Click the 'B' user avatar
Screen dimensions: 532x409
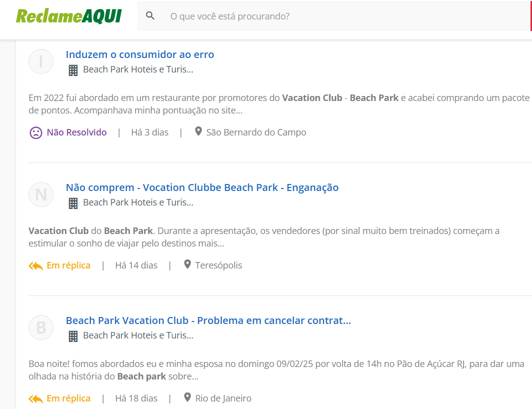41,327
